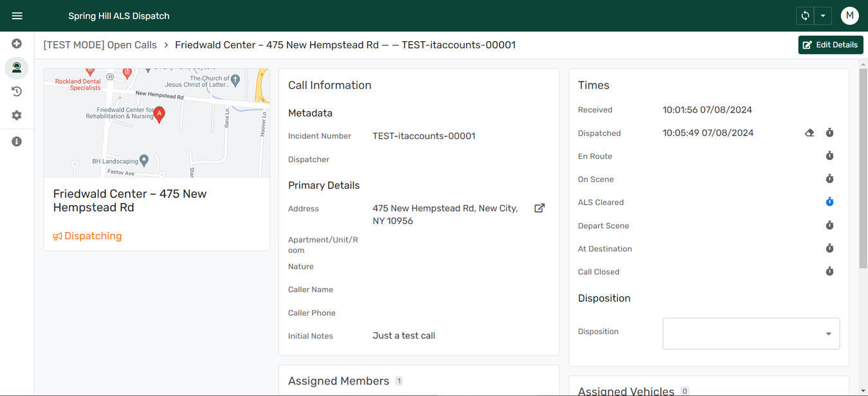Image resolution: width=868 pixels, height=396 pixels.
Task: Click the refresh sync icon in header
Action: coord(805,15)
